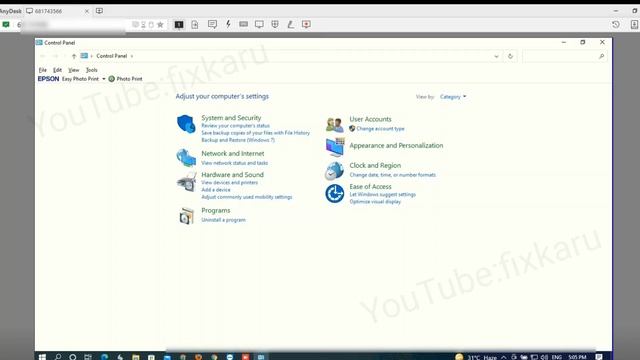Click the AnyDesk favorite star icon
The image size is (640, 360).
pyautogui.click(x=160, y=24)
